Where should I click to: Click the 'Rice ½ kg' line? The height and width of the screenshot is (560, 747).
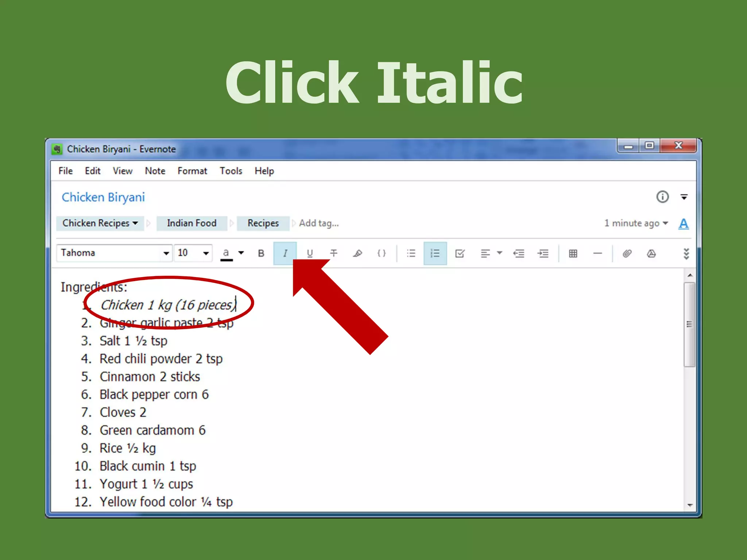click(128, 448)
